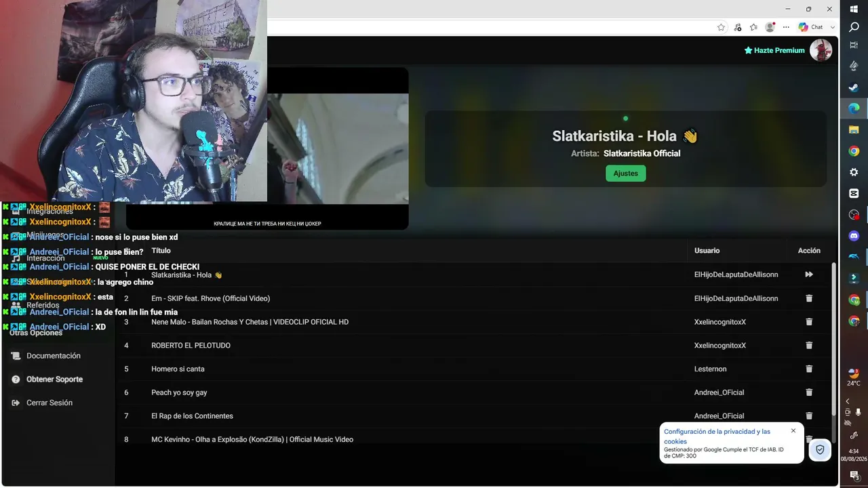Delete Peach yo soy gay queue entry

click(809, 392)
